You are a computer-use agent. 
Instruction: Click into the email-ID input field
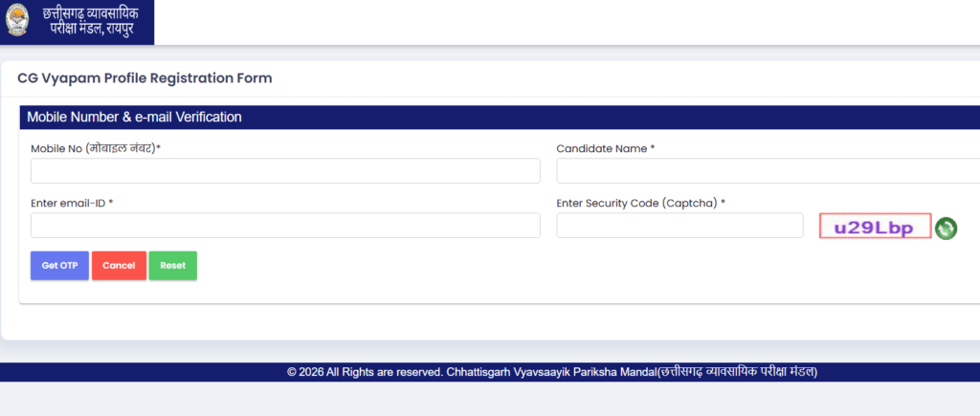285,225
